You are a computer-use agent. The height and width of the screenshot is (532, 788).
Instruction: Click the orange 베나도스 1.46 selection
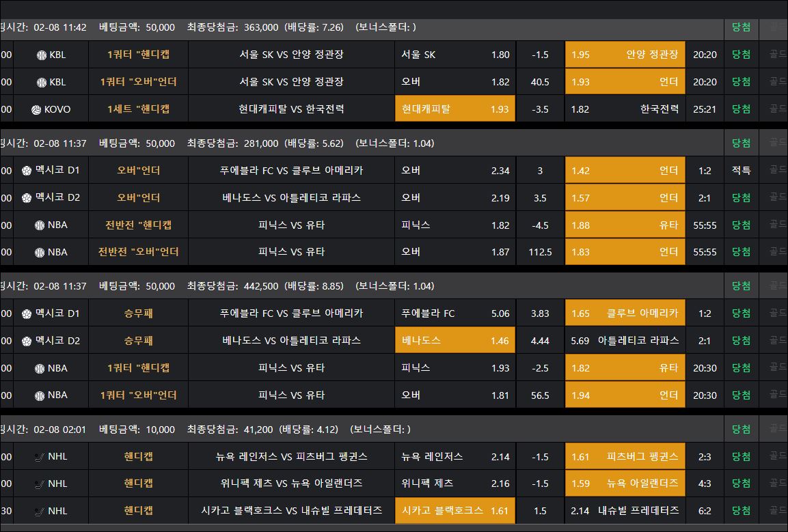coord(454,340)
